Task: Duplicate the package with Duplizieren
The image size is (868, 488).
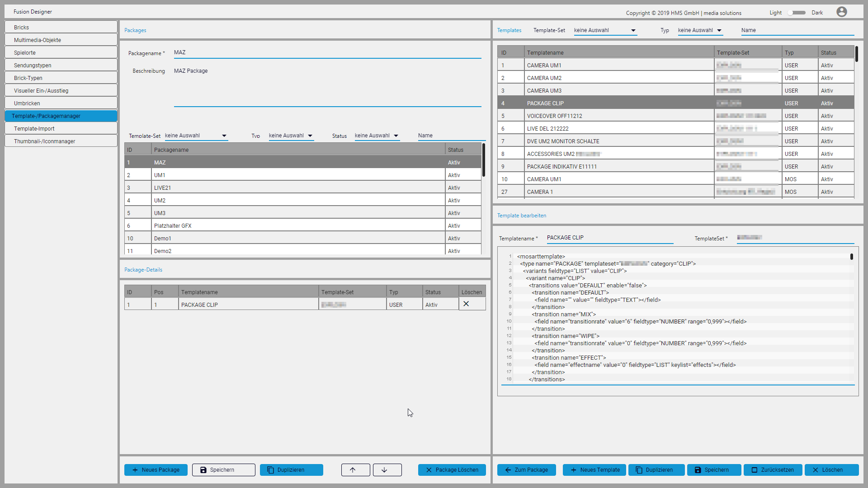Action: coord(291,470)
